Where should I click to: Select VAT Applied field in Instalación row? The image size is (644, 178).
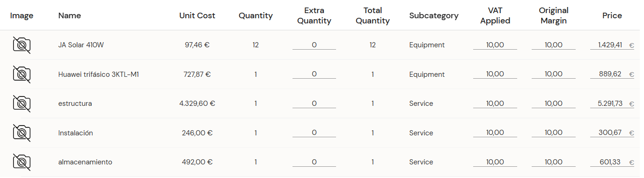495,133
